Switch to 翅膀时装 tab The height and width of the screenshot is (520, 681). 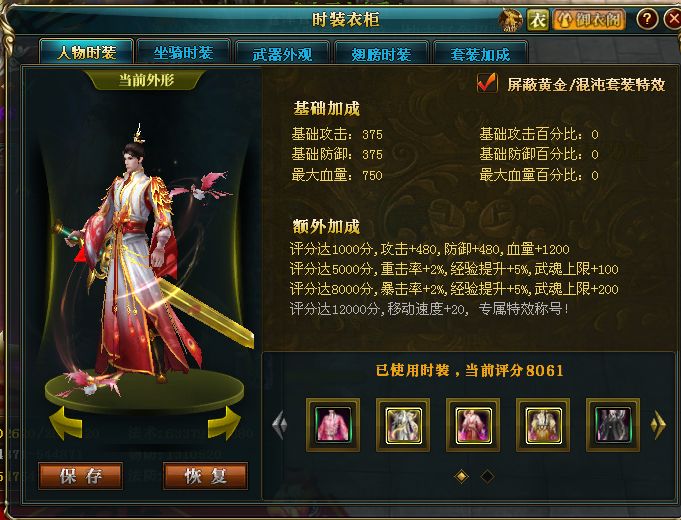point(381,53)
